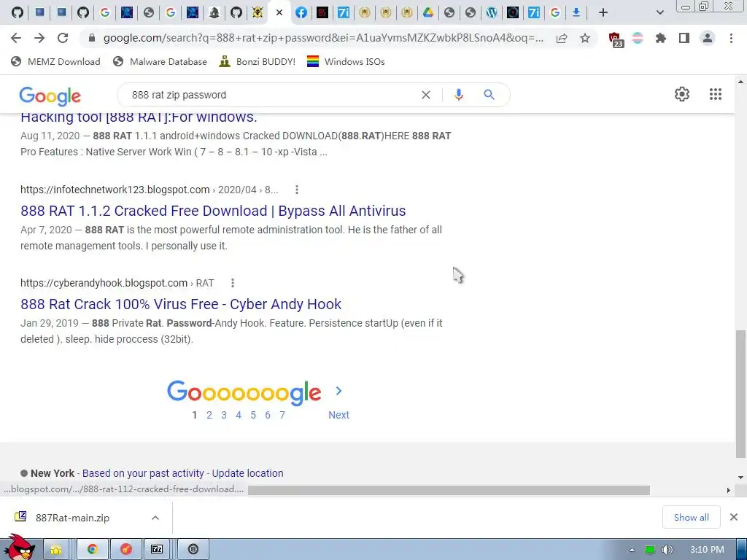Switch to the WordPress tab
Image resolution: width=747 pixels, height=560 pixels.
point(491,12)
